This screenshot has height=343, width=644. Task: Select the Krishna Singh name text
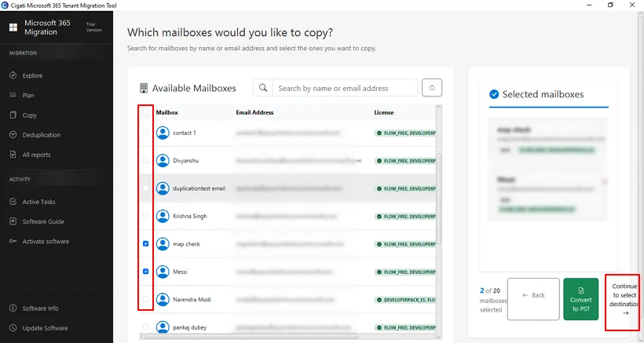(x=190, y=216)
